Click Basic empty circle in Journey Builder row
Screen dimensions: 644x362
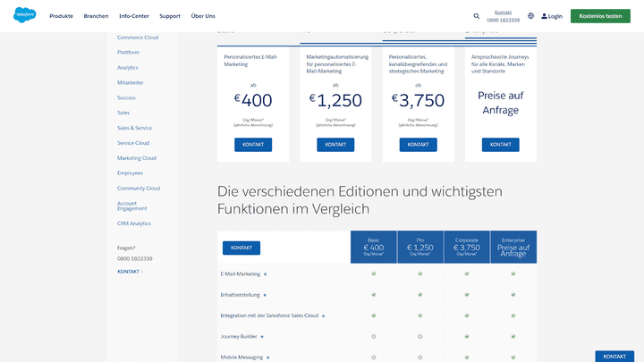(x=374, y=337)
